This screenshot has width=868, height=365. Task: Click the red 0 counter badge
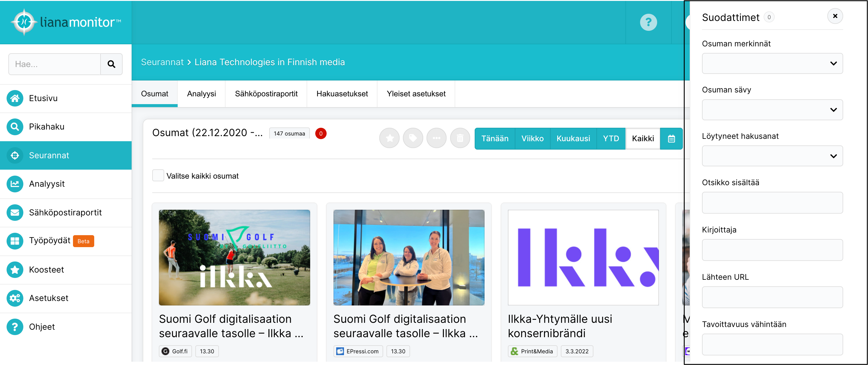click(321, 133)
